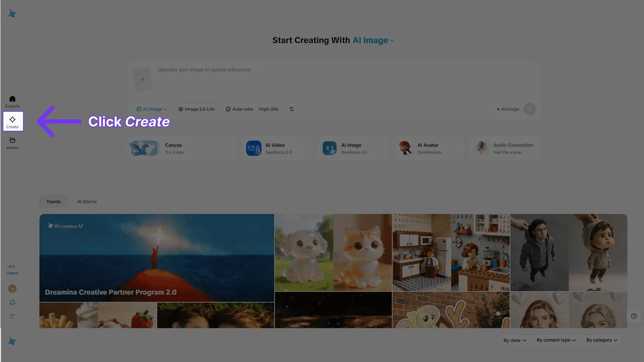Click the Create sidebar button
This screenshot has height=362, width=644.
click(13, 121)
